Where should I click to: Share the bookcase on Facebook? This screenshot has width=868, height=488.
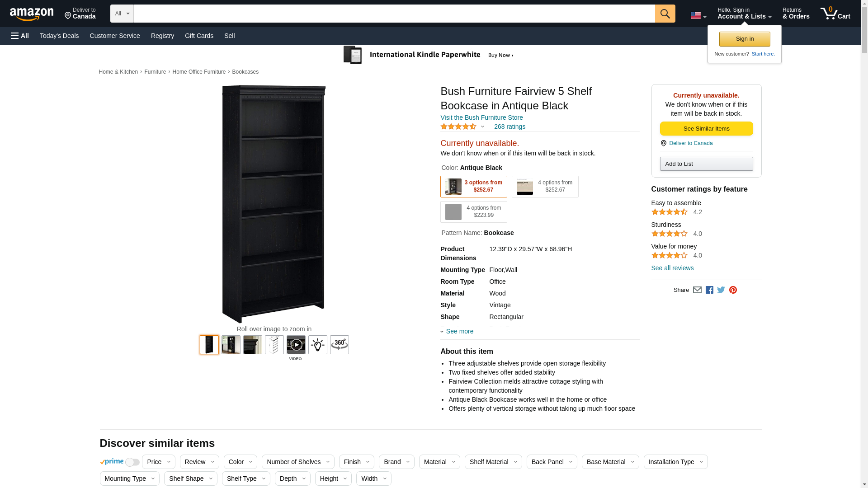tap(709, 290)
